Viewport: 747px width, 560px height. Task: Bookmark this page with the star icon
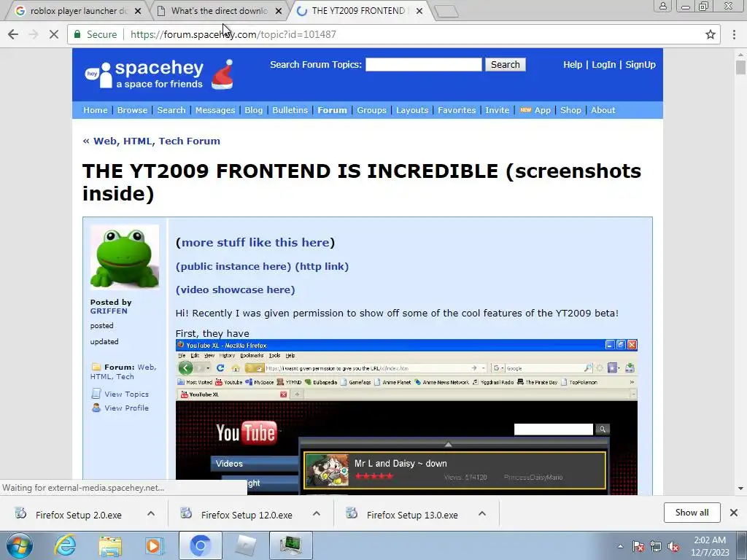[711, 34]
